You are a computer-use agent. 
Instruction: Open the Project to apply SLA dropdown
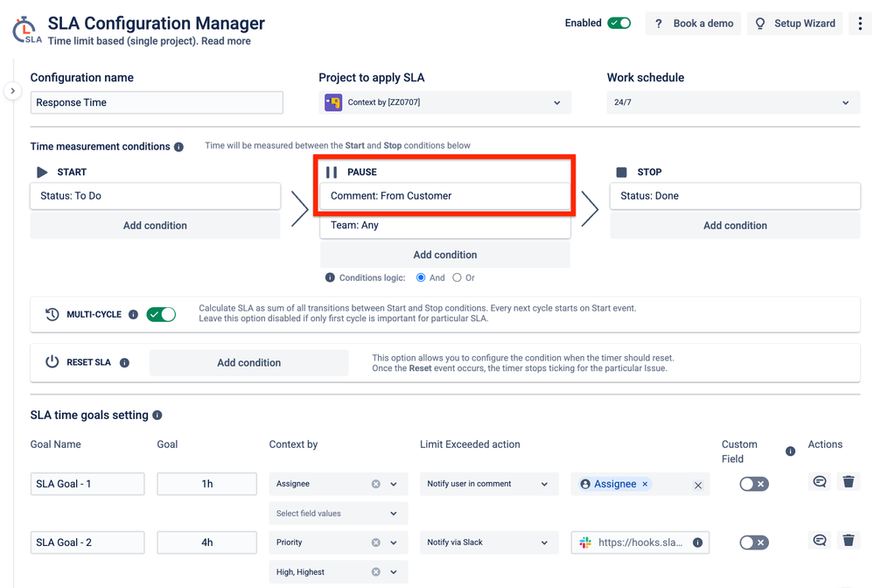coord(444,102)
